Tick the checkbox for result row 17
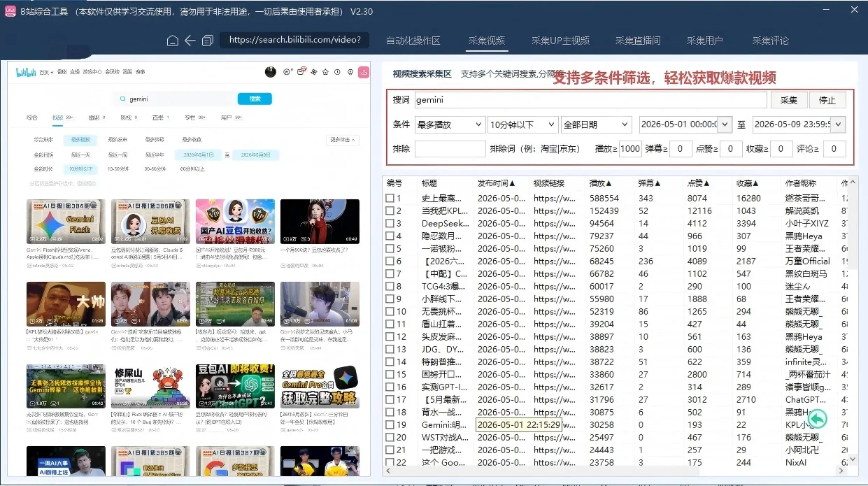This screenshot has height=486, width=868. pyautogui.click(x=390, y=400)
